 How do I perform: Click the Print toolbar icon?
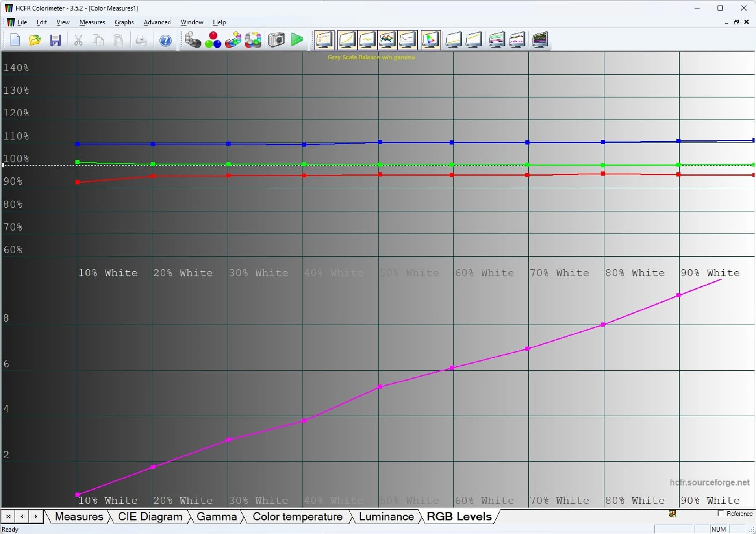click(141, 40)
